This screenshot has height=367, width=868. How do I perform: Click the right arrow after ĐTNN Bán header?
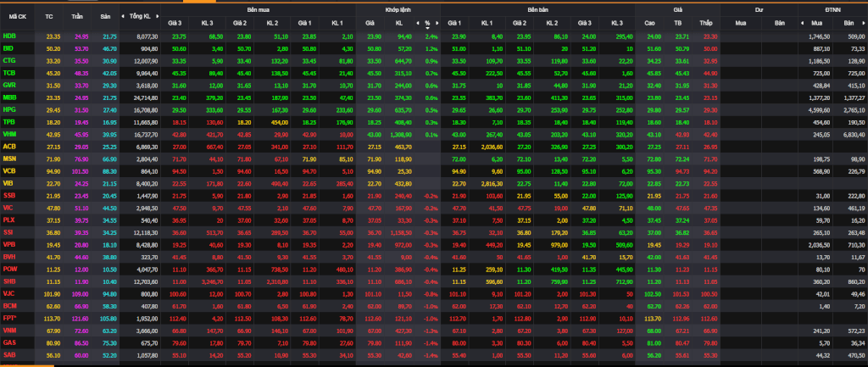coord(864,23)
